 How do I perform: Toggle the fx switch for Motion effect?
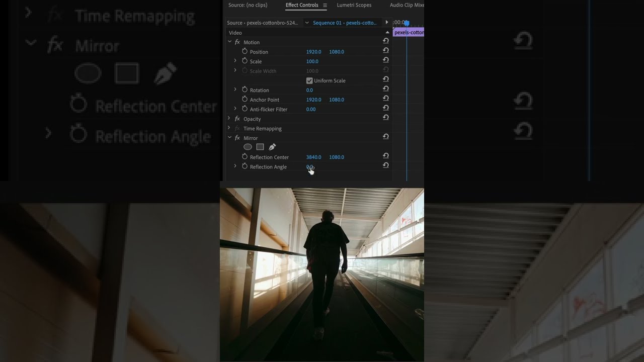237,42
